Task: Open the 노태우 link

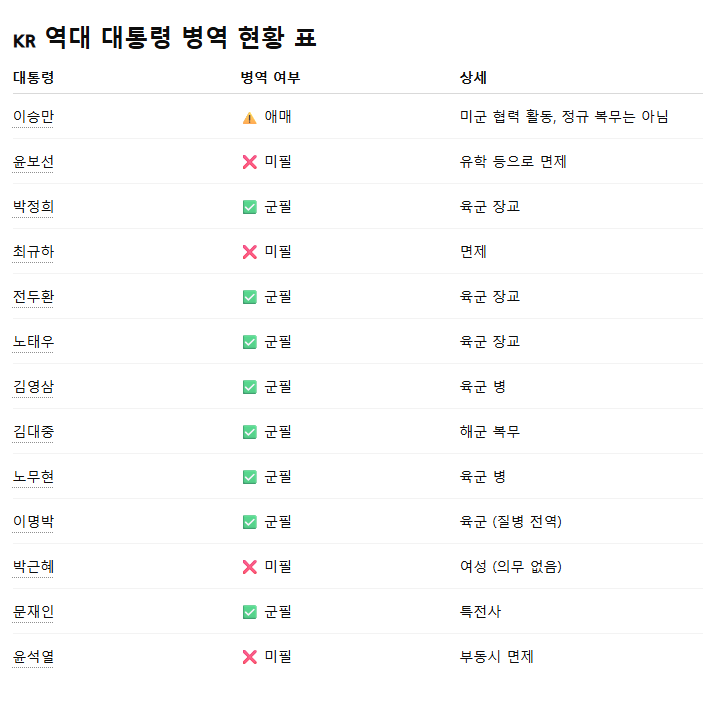Action: click(33, 342)
